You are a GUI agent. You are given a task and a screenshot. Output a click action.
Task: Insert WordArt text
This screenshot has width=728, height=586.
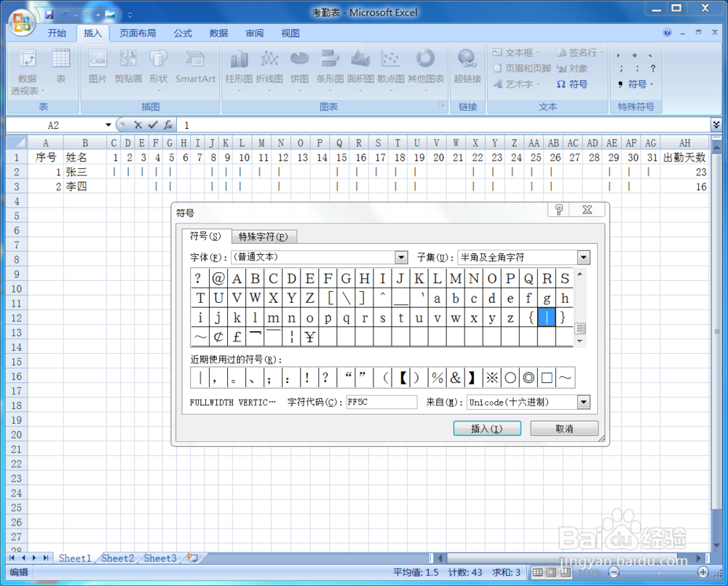[x=516, y=84]
